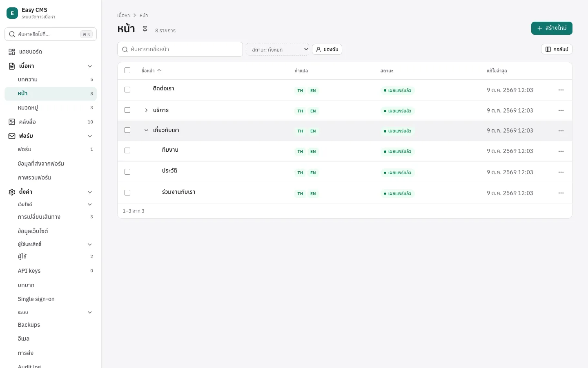Collapse the ฟอร์ม sidebar section chevron
This screenshot has width=588, height=368.
pyautogui.click(x=90, y=136)
